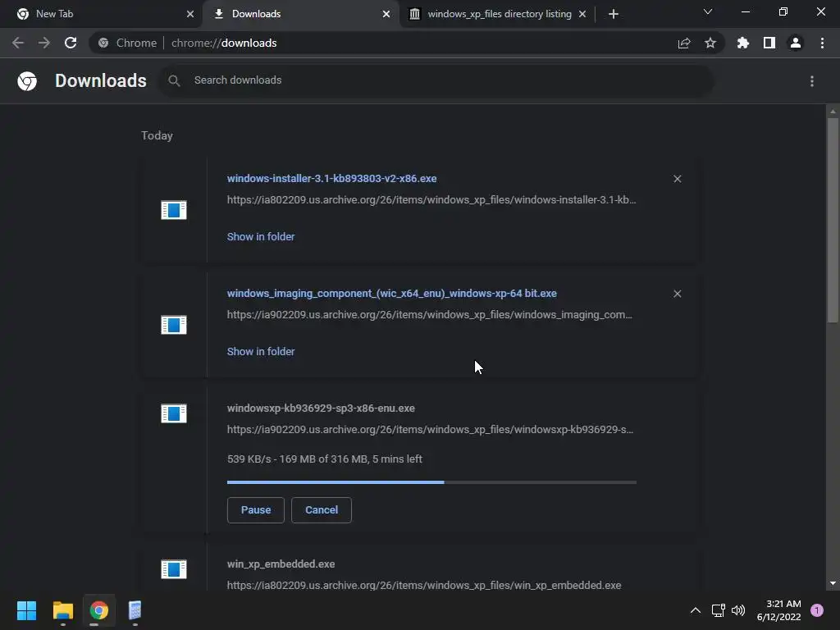Click the sp3 download progress bar
Viewport: 840px width, 630px height.
[x=431, y=482]
